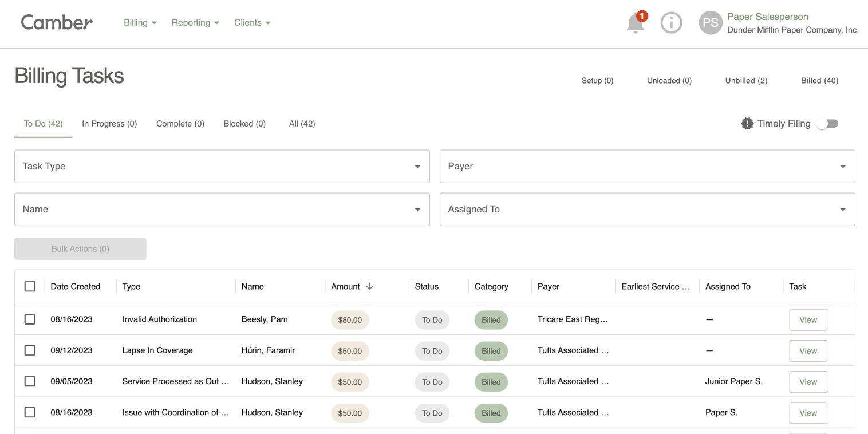
Task: Open the Task Type dropdown
Action: tap(222, 166)
